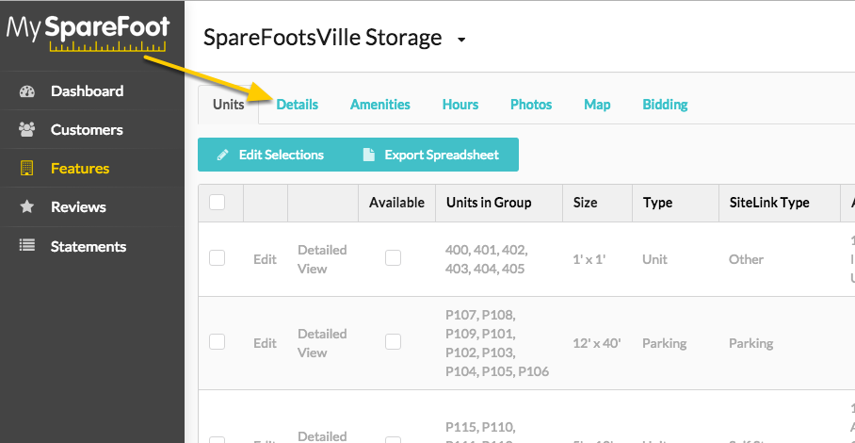Switch to the Bidding tab
The image size is (855, 443).
[x=665, y=105]
